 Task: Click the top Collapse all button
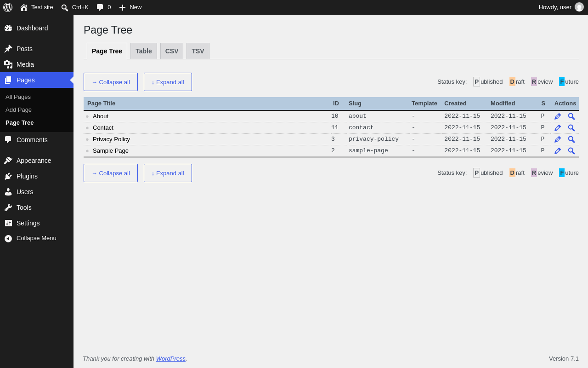pyautogui.click(x=111, y=82)
